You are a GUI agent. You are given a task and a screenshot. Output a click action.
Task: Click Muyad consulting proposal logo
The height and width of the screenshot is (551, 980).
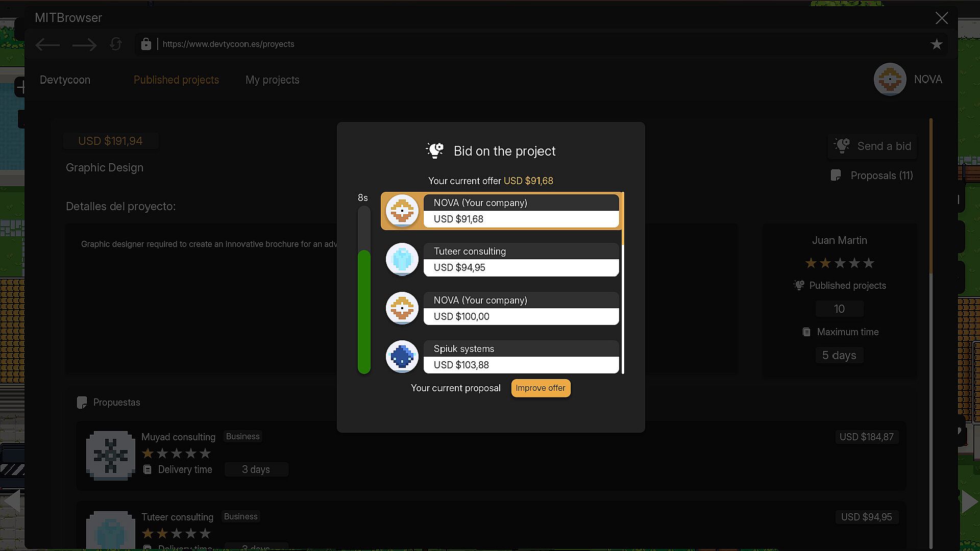point(111,455)
